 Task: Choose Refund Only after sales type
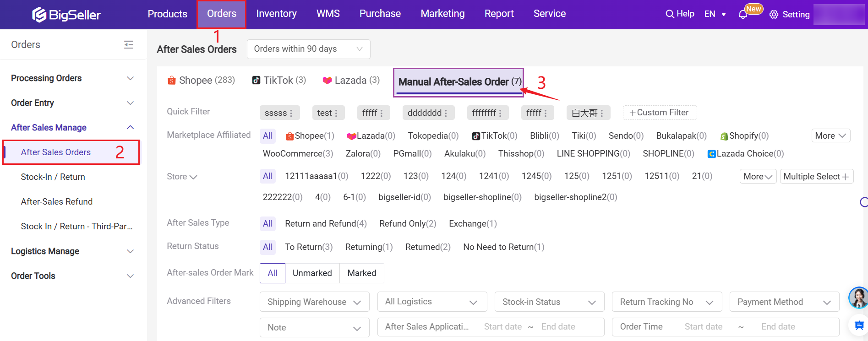[x=407, y=224]
